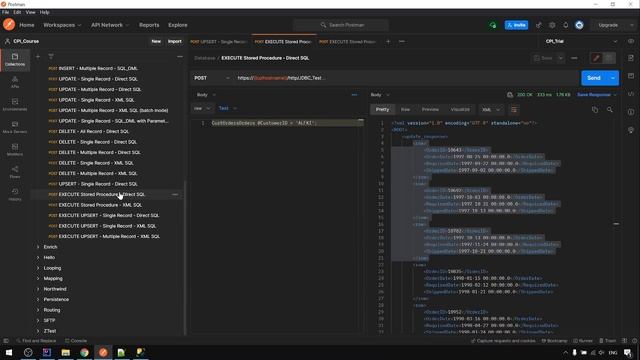Click the Send button
Screen dimensions: 640x360
click(x=594, y=78)
